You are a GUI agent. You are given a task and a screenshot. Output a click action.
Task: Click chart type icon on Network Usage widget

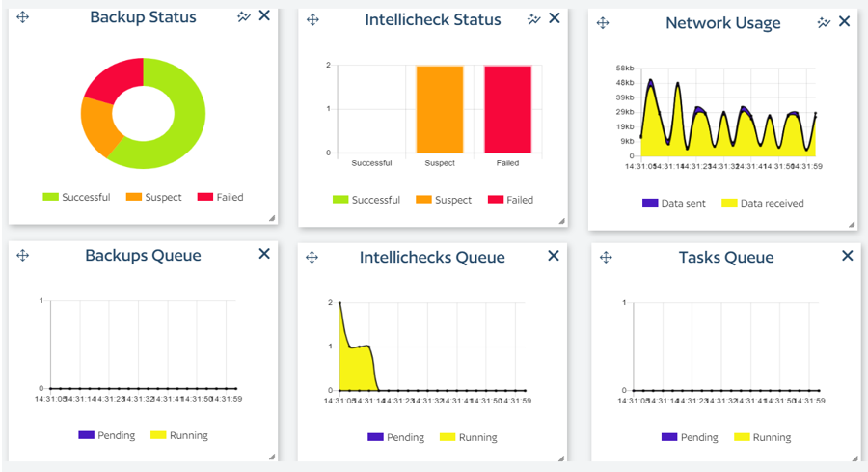coord(824,22)
